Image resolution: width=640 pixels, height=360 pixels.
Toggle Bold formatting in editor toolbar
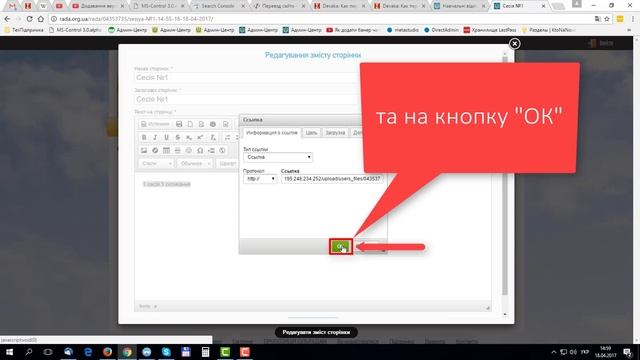(144, 138)
